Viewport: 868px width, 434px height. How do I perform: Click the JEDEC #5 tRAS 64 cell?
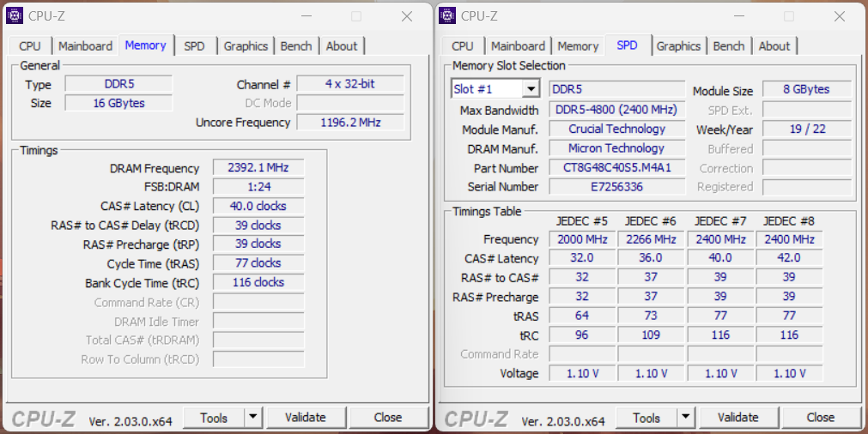(582, 316)
